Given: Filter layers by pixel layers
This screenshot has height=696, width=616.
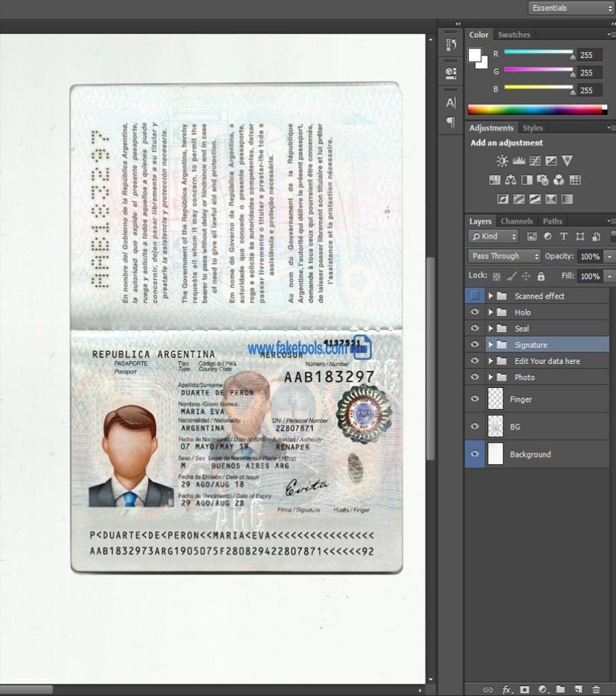Looking at the screenshot, I should pos(532,236).
